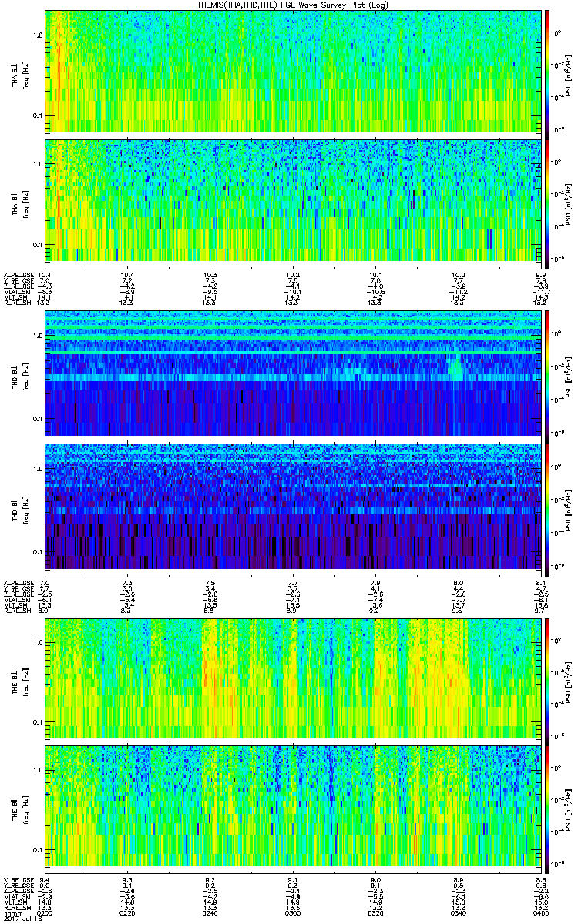Viewport: 578px width, 924px height.
Task: Select the PSD color bar beside THE B-perpendicular
Action: click(x=548, y=678)
